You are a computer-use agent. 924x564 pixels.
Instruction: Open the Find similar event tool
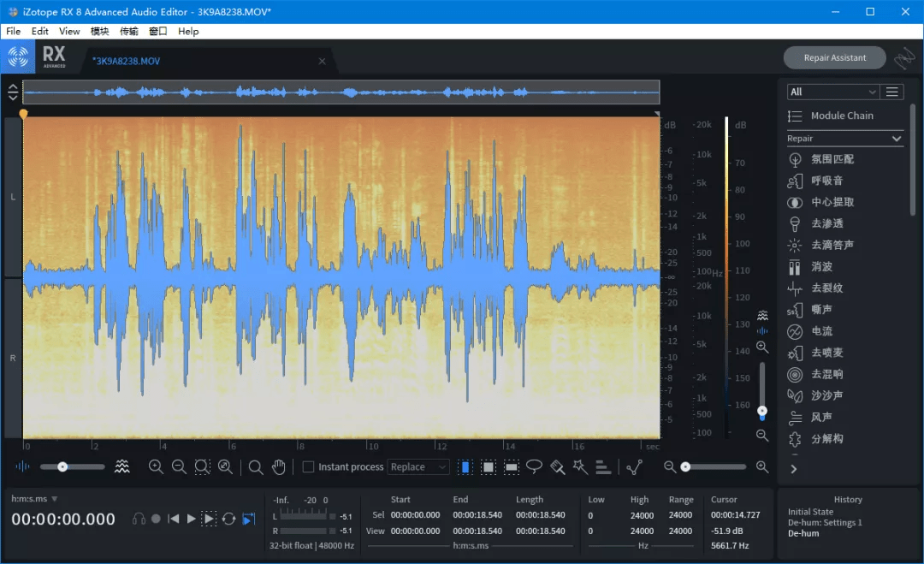634,467
